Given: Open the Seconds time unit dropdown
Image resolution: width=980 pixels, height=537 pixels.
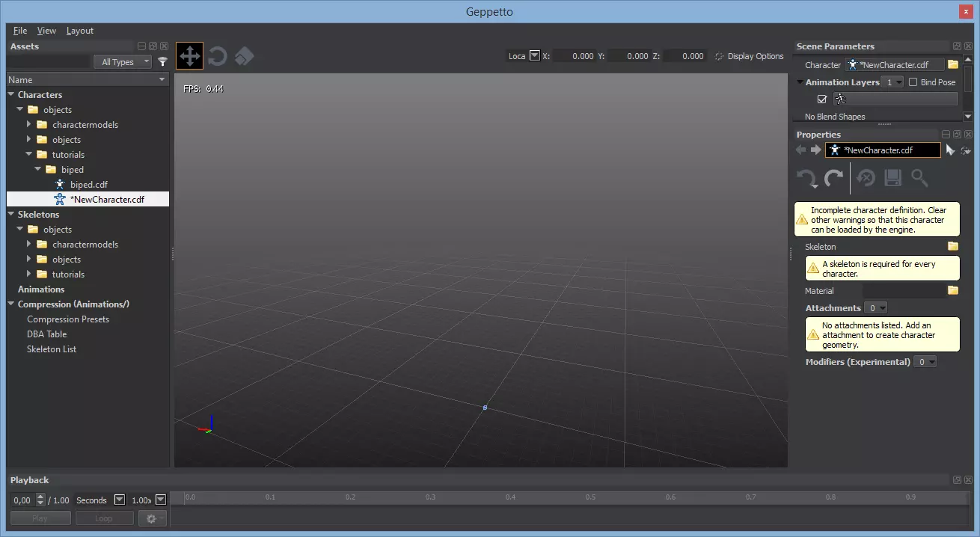Looking at the screenshot, I should (120, 500).
